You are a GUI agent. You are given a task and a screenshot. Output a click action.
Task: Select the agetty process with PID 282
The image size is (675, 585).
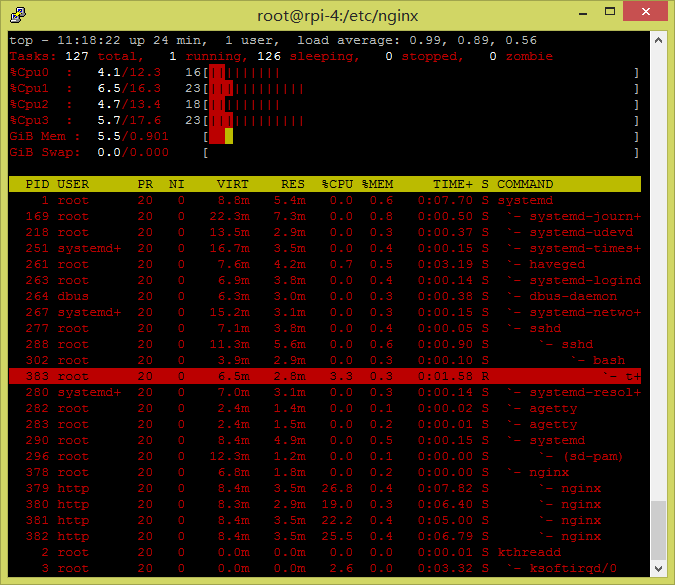[x=325, y=408]
